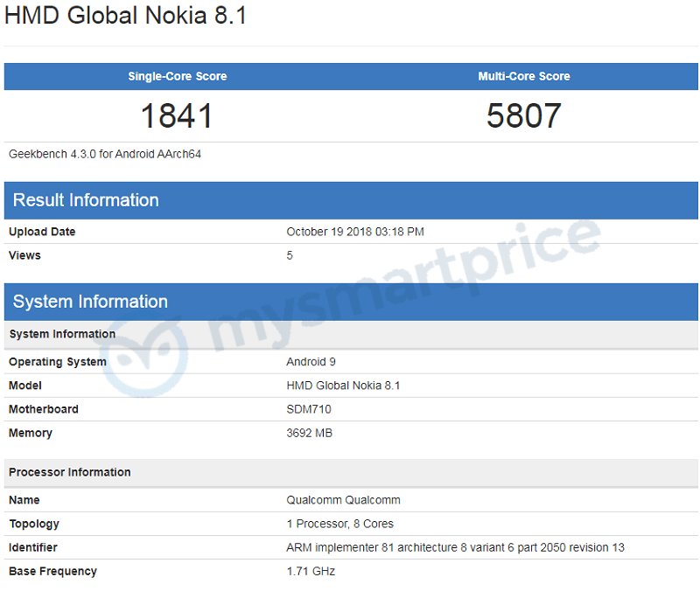
Task: Expand the Processor Information section header
Action: click(69, 472)
